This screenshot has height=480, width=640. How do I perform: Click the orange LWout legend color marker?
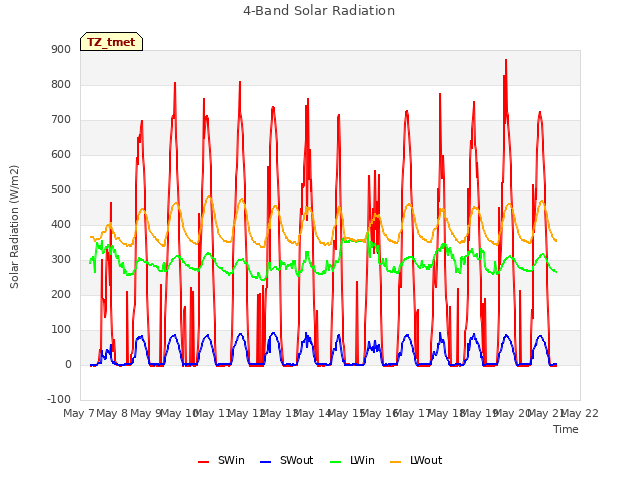click(396, 462)
